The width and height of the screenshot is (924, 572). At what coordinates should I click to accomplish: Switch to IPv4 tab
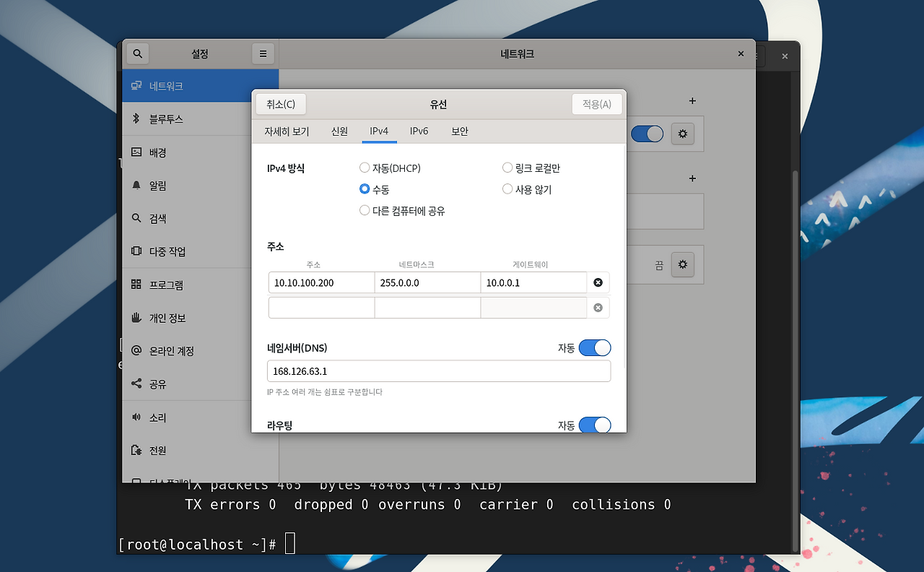point(379,131)
